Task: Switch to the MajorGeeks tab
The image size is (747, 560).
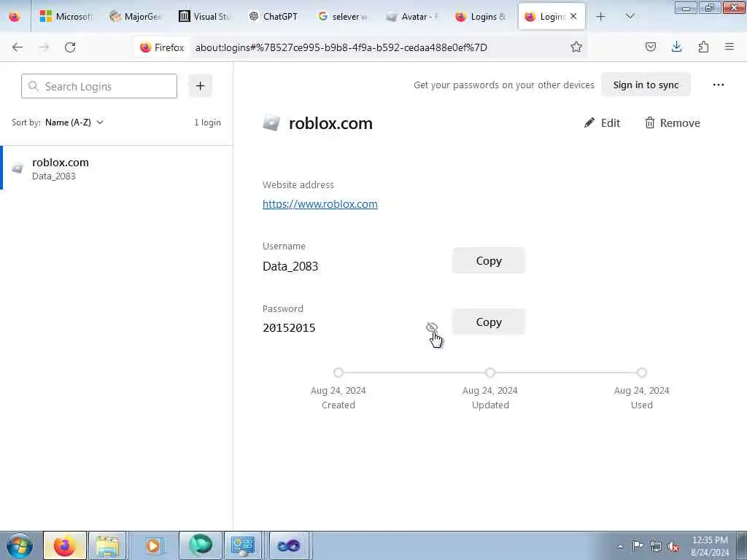Action: point(136,17)
